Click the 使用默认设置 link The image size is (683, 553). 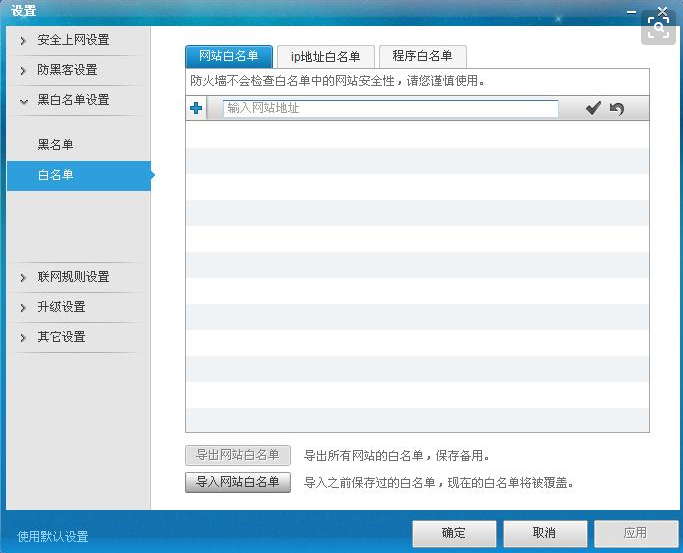pos(53,536)
